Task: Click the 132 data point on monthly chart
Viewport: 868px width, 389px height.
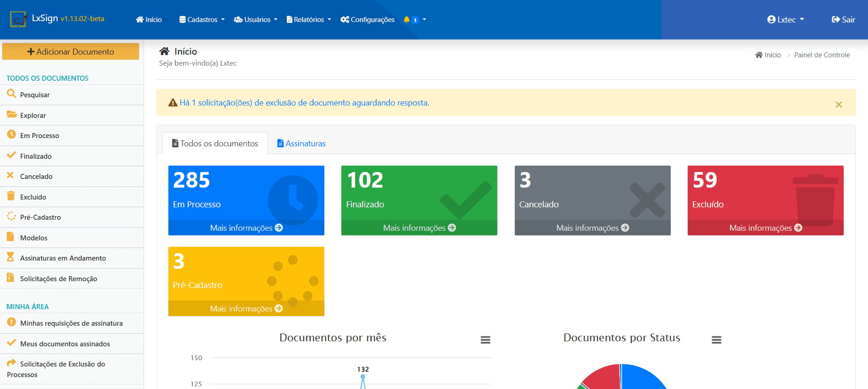Action: pyautogui.click(x=363, y=377)
